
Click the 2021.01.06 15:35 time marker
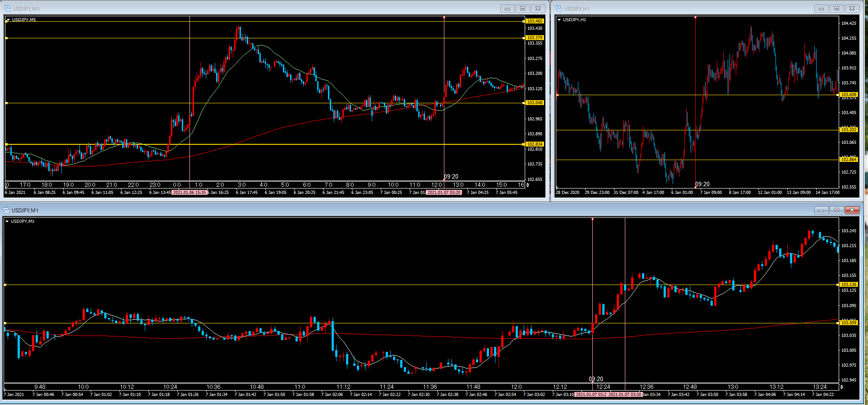click(x=189, y=193)
